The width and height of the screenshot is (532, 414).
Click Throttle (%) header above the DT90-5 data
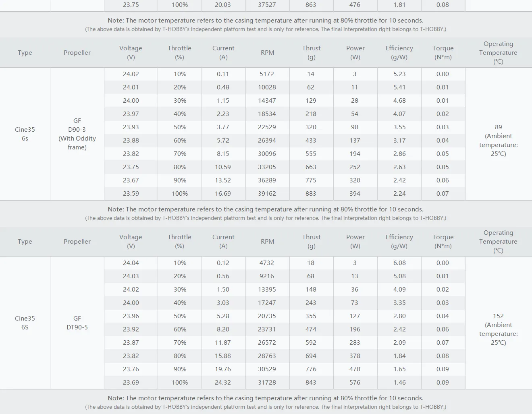tap(179, 242)
